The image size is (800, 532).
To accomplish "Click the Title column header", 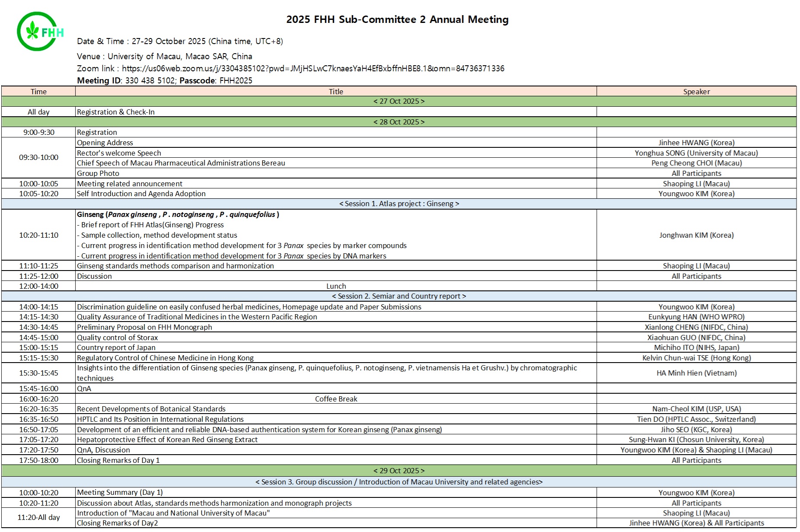I will point(336,91).
